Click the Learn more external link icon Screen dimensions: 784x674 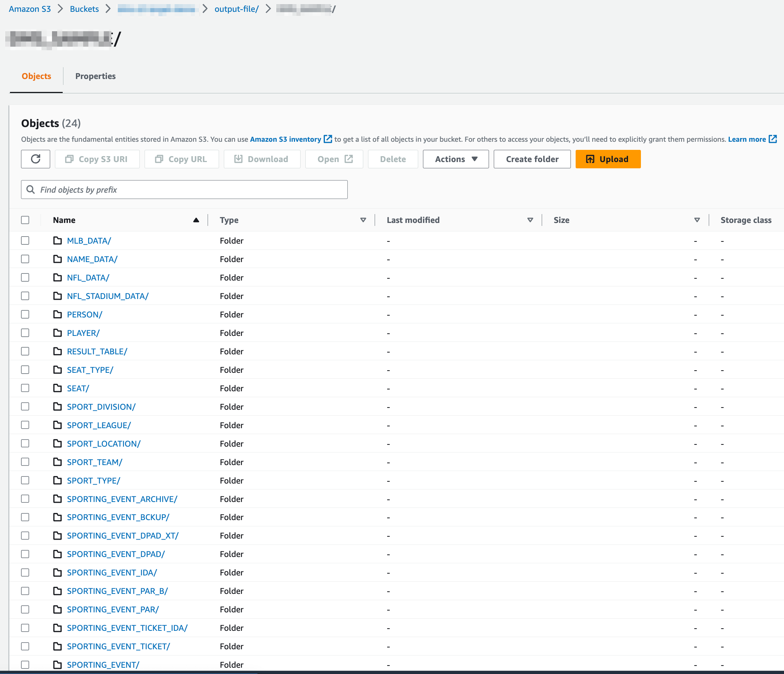(x=772, y=139)
